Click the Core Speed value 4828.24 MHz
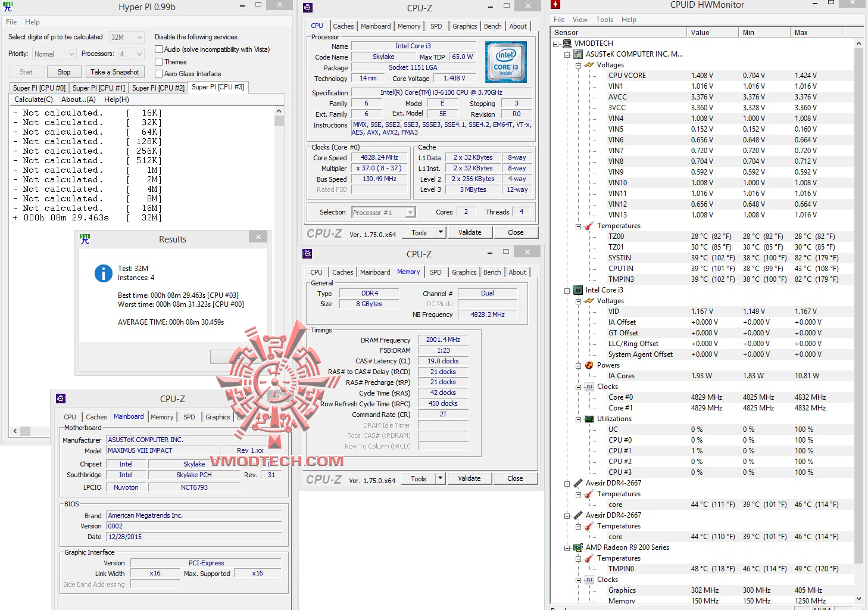The image size is (868, 610). coord(379,158)
